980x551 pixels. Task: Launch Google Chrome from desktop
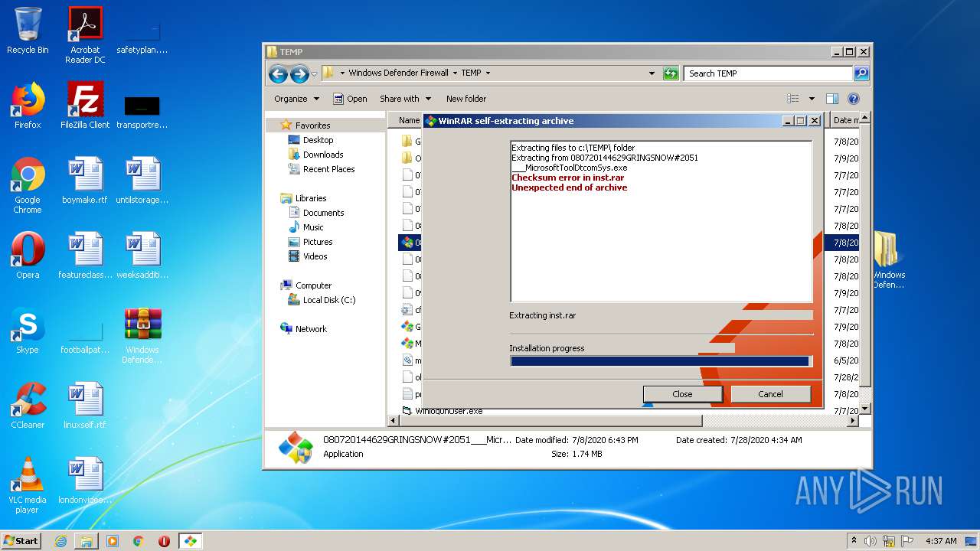pyautogui.click(x=28, y=186)
